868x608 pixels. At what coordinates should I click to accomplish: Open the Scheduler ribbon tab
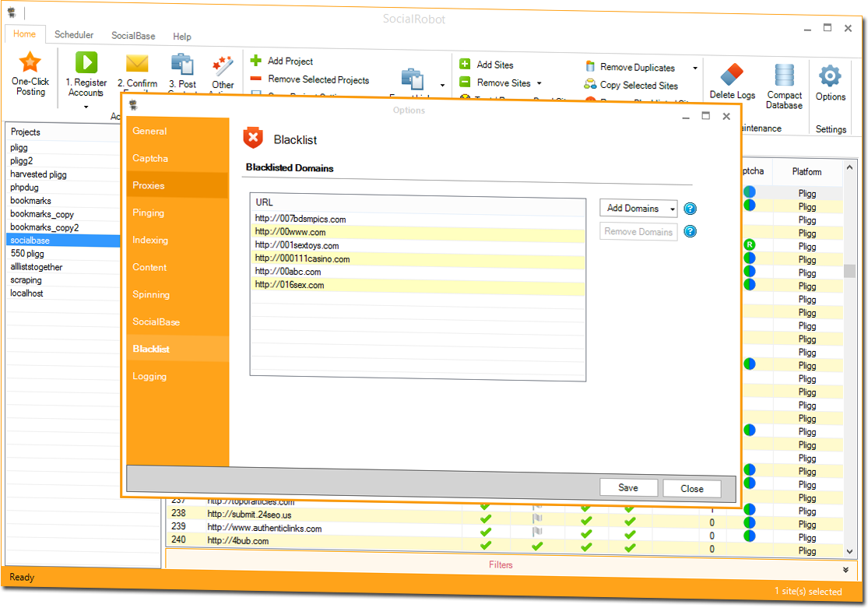point(74,34)
